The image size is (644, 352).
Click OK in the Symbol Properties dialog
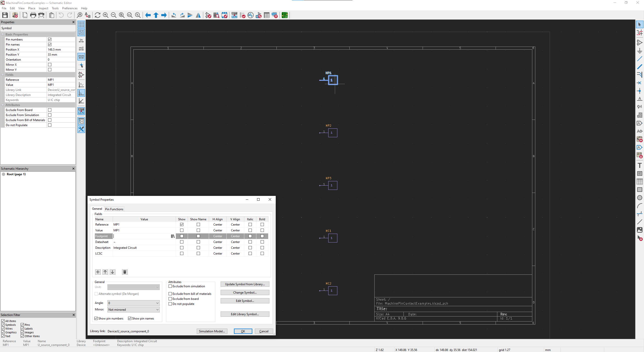[243, 331]
